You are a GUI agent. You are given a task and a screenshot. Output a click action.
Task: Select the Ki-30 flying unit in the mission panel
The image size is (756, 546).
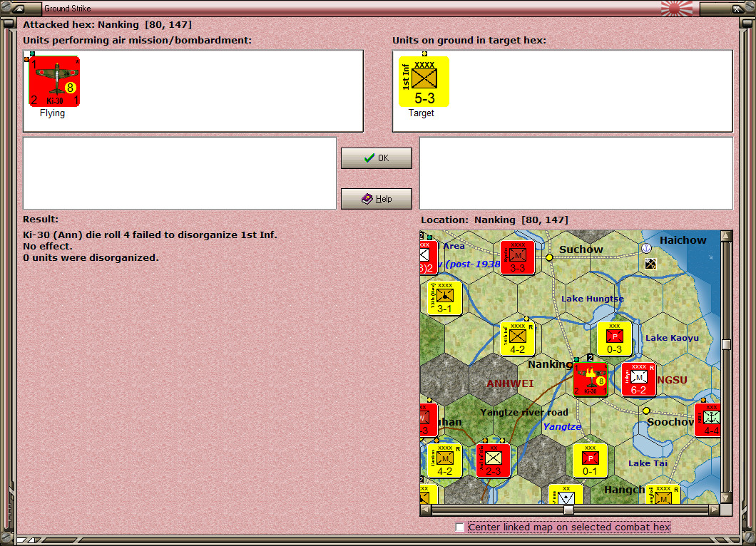click(x=54, y=82)
